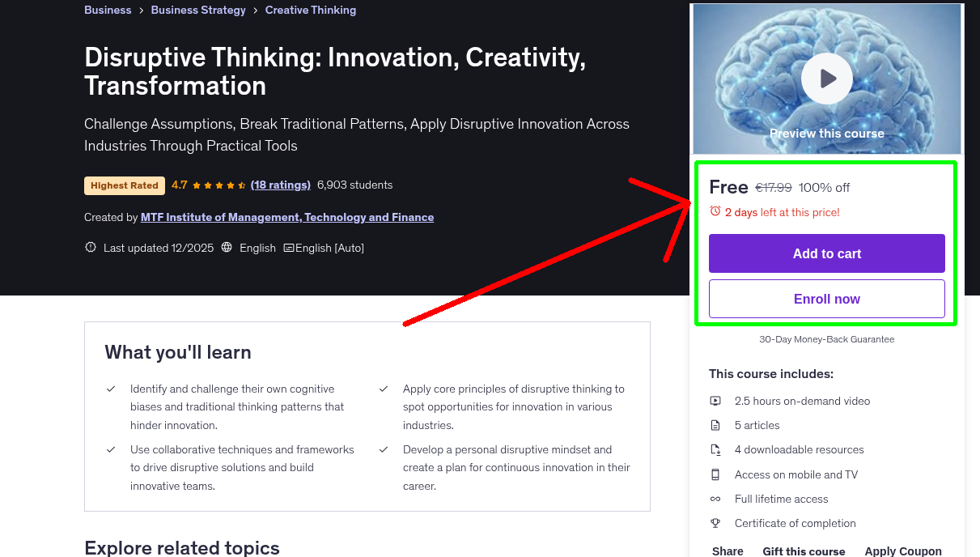Click the certificate of completion trophy icon
Screen dimensions: 980x557
(715, 523)
